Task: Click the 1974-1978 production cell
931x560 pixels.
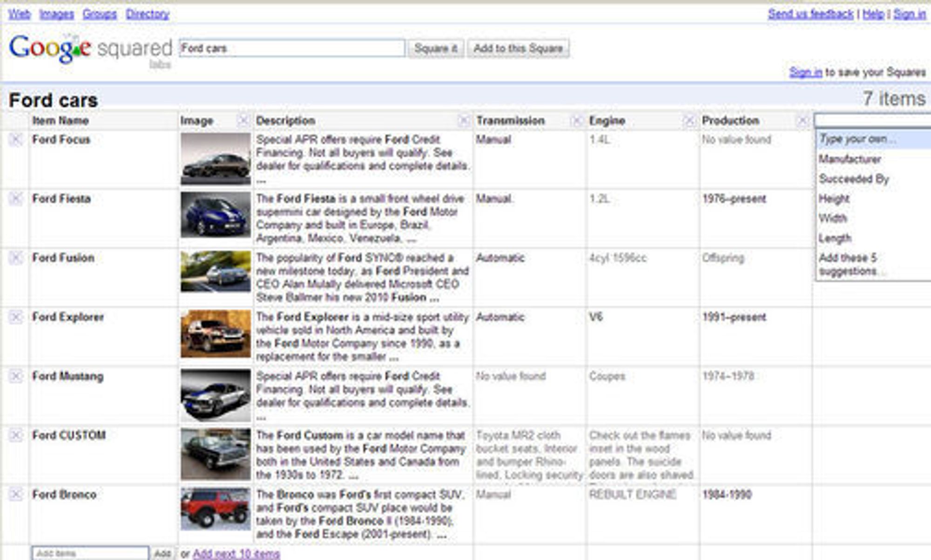Action: pyautogui.click(x=728, y=376)
